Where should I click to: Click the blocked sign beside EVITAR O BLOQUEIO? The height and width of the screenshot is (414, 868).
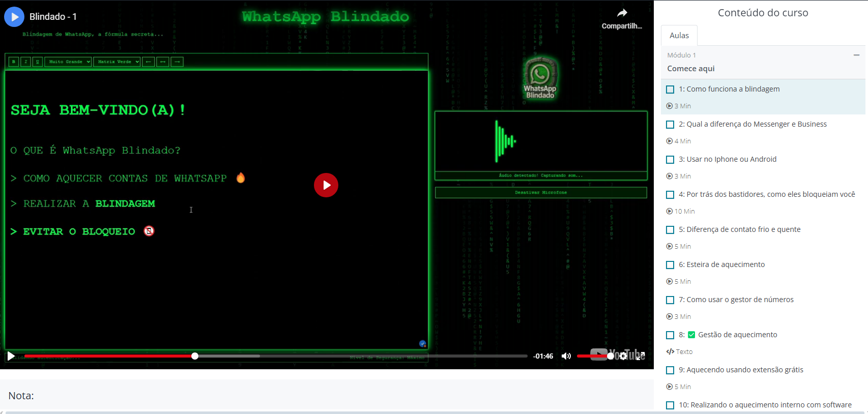click(149, 231)
